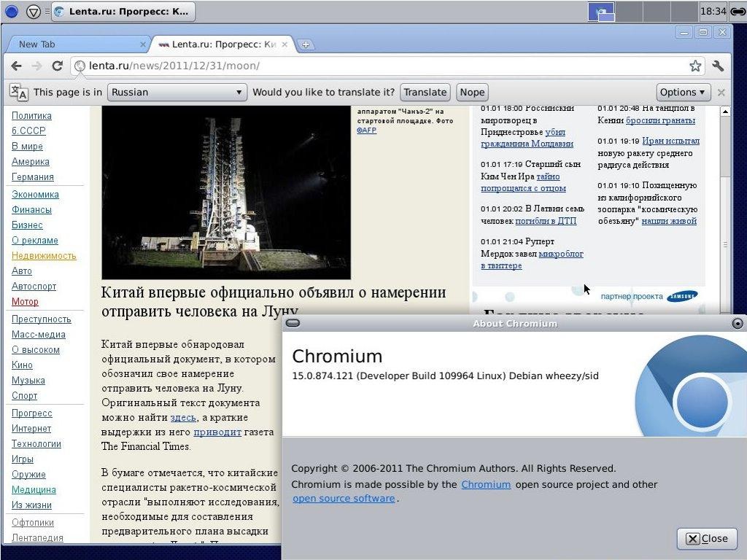The width and height of the screenshot is (747, 560).
Task: Click the About Chromium window menu button
Action: pyautogui.click(x=293, y=323)
